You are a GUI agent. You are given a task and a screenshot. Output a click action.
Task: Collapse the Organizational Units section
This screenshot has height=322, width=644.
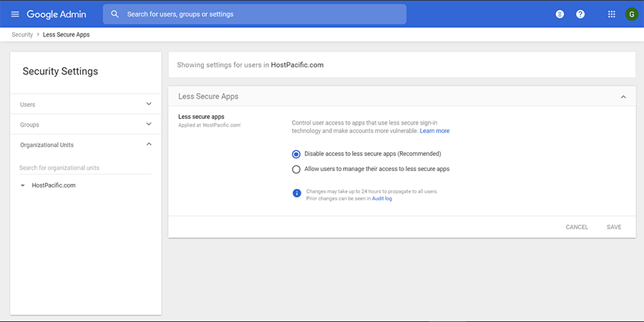point(86,145)
